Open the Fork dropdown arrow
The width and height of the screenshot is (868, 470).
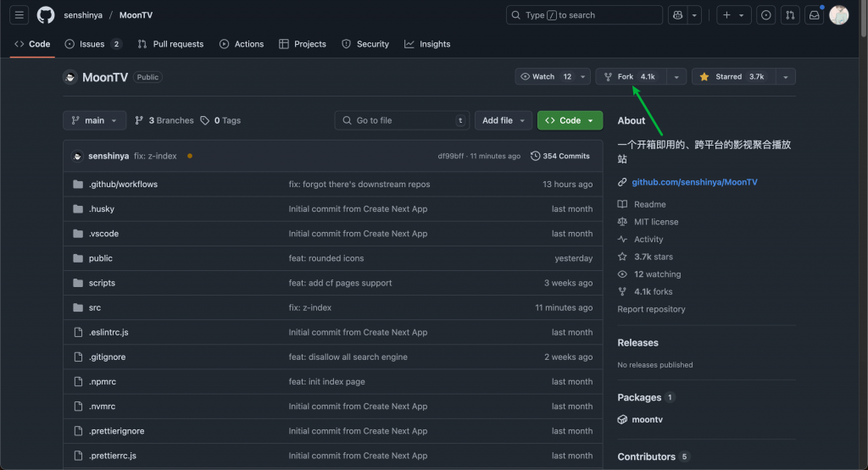click(x=676, y=77)
